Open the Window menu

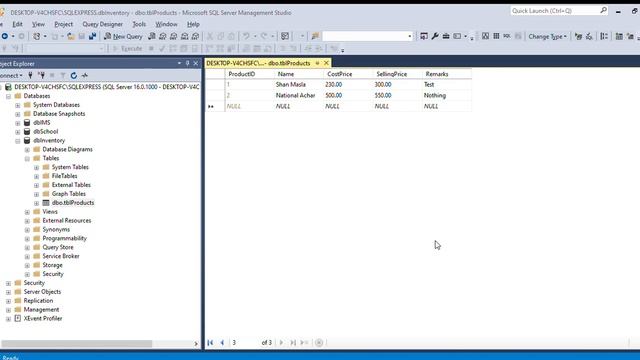(166, 24)
